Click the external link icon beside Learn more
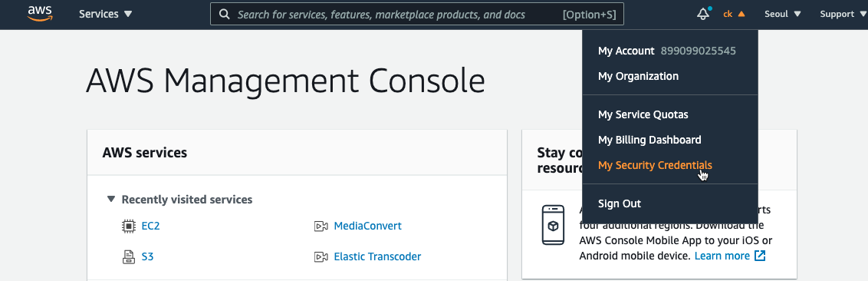 [760, 256]
